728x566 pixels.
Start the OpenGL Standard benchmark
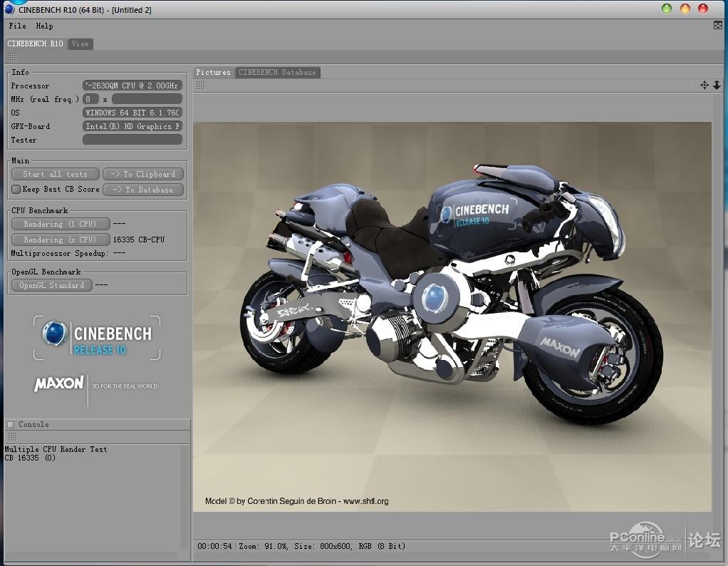point(52,285)
